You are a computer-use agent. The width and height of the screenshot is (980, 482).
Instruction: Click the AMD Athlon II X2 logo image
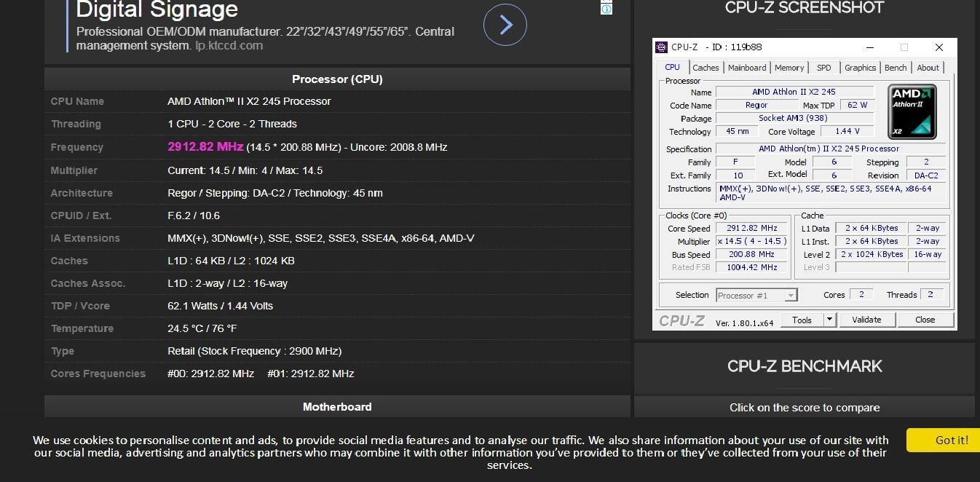[x=912, y=111]
